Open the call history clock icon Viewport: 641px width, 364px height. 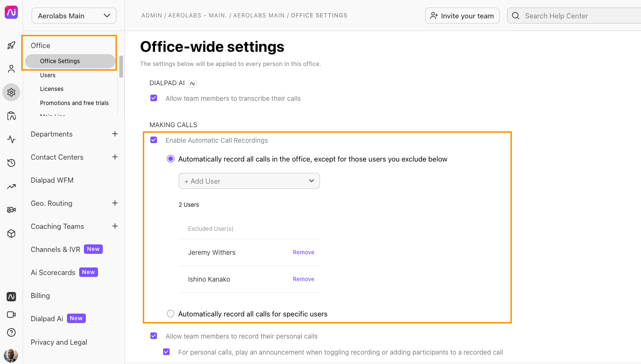11,163
